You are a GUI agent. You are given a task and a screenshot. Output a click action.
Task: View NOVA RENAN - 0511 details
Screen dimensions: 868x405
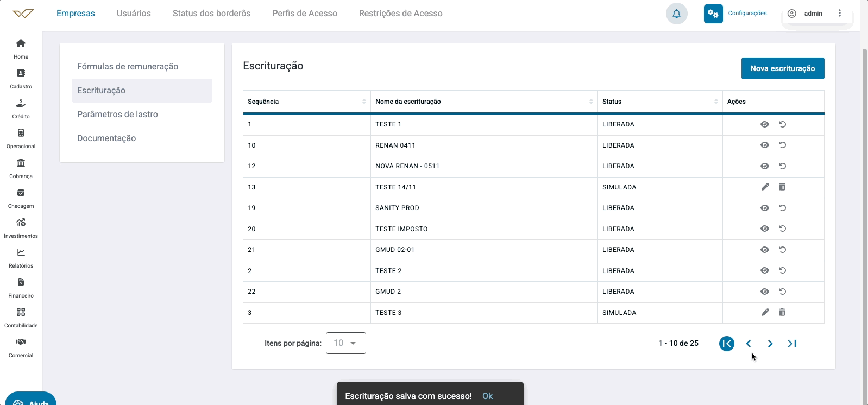(x=765, y=166)
